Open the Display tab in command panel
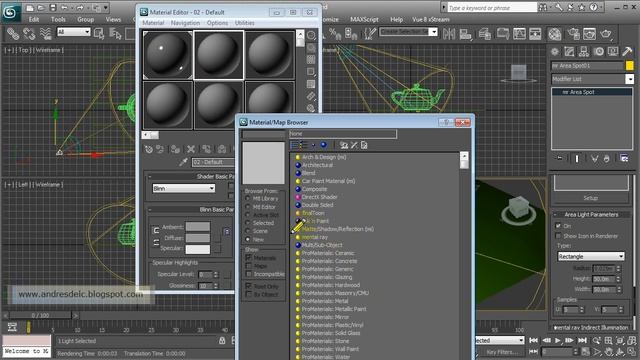This screenshot has height=360, width=640. point(613,51)
